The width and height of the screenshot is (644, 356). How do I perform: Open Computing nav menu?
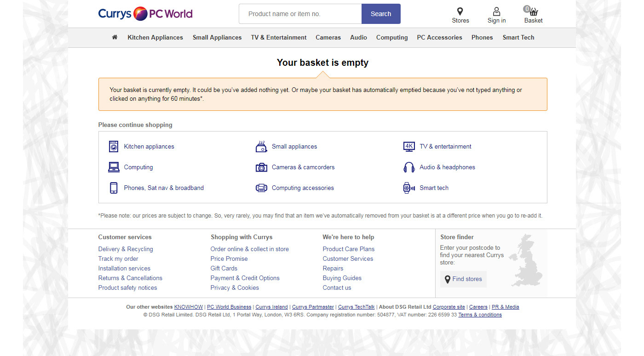point(392,38)
